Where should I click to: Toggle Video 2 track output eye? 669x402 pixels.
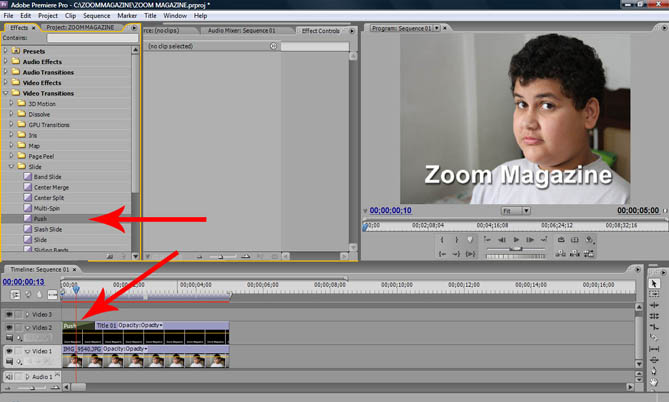pyautogui.click(x=10, y=327)
